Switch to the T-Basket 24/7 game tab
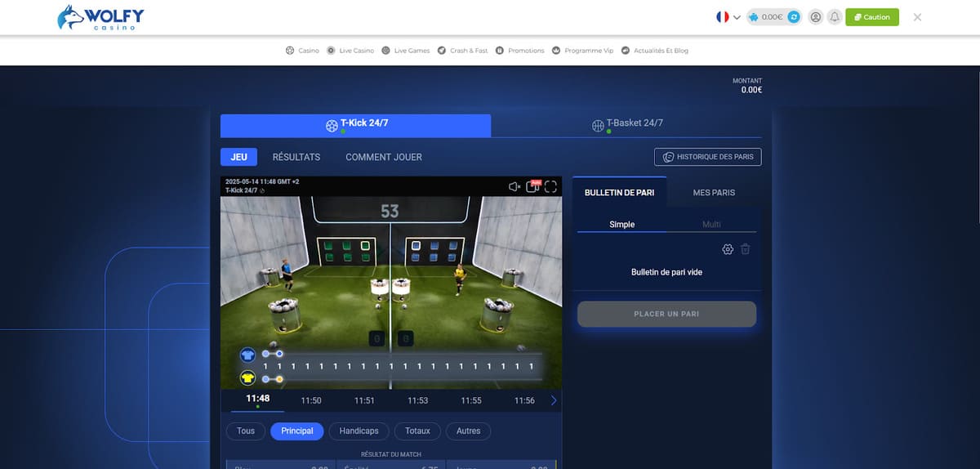This screenshot has width=980, height=469. pyautogui.click(x=626, y=125)
